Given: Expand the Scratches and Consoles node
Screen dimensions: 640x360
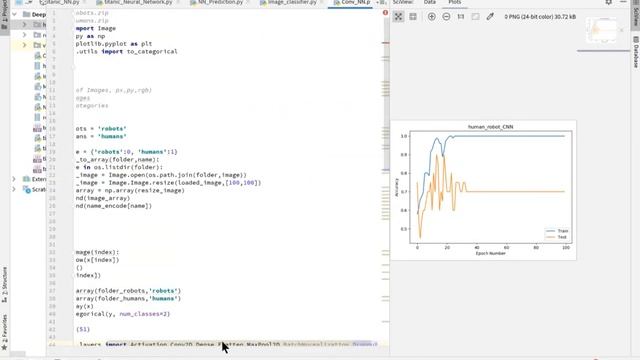Looking at the screenshot, I should tap(14, 189).
